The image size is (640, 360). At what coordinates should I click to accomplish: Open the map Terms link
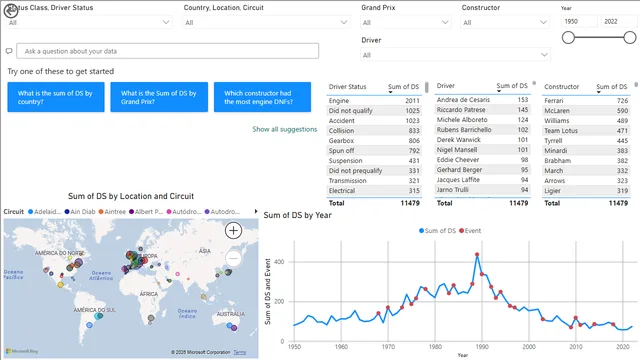point(240,352)
